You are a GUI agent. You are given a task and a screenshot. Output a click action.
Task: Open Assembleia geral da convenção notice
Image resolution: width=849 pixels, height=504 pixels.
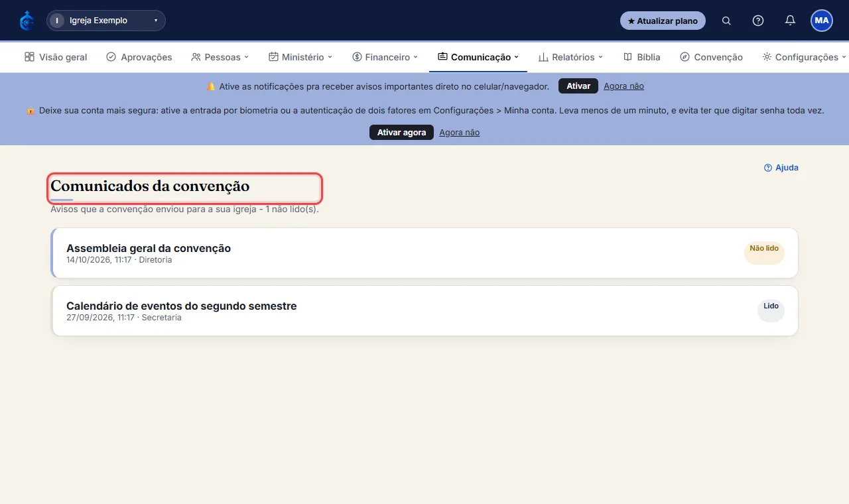point(424,253)
